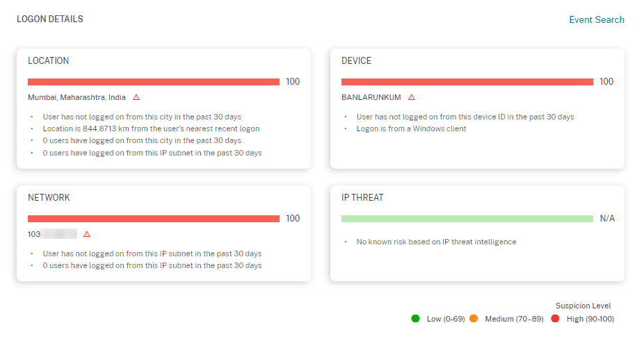Click the green Low suspicion legend dot

(416, 319)
